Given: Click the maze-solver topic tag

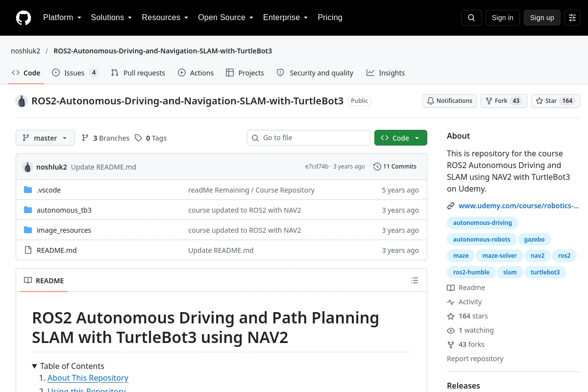Looking at the screenshot, I should point(499,256).
